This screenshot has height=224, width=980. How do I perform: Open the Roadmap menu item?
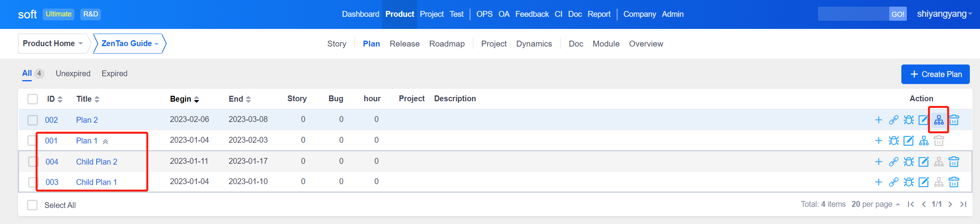point(447,44)
